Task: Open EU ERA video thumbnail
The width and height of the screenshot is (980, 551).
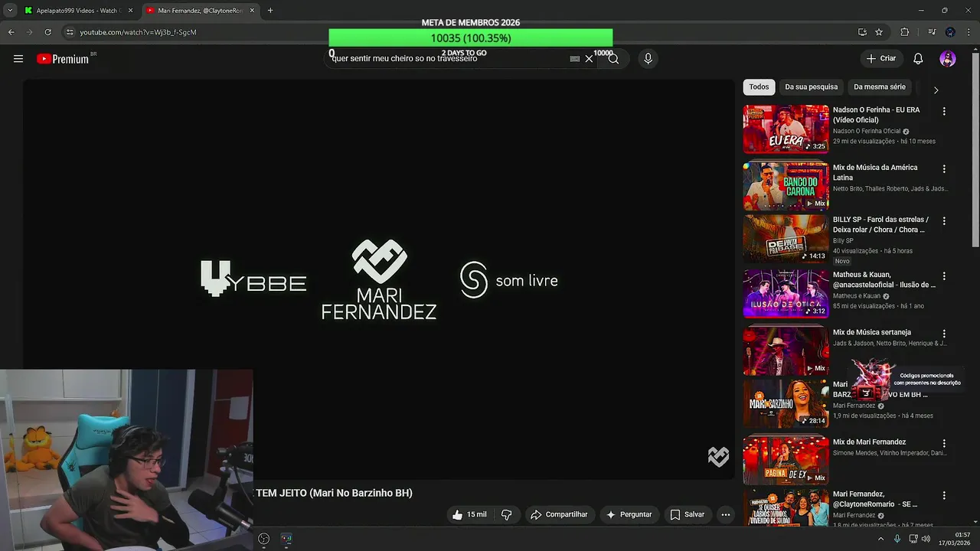Action: 786,129
